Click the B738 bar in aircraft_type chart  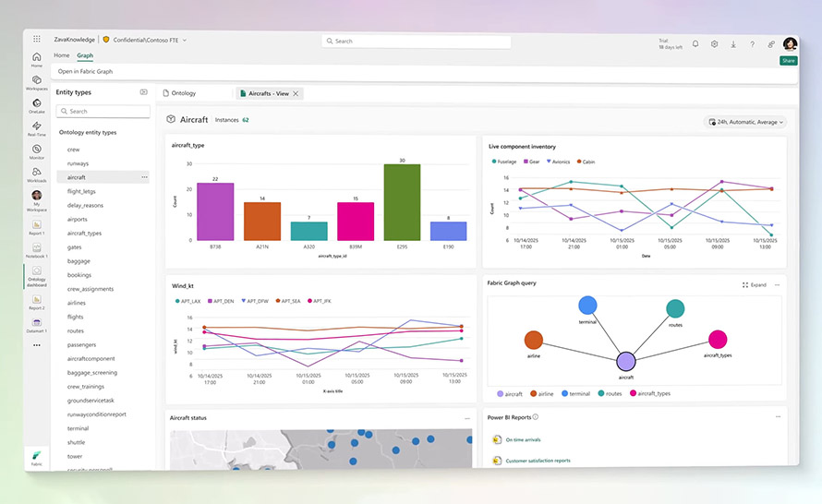[215, 211]
